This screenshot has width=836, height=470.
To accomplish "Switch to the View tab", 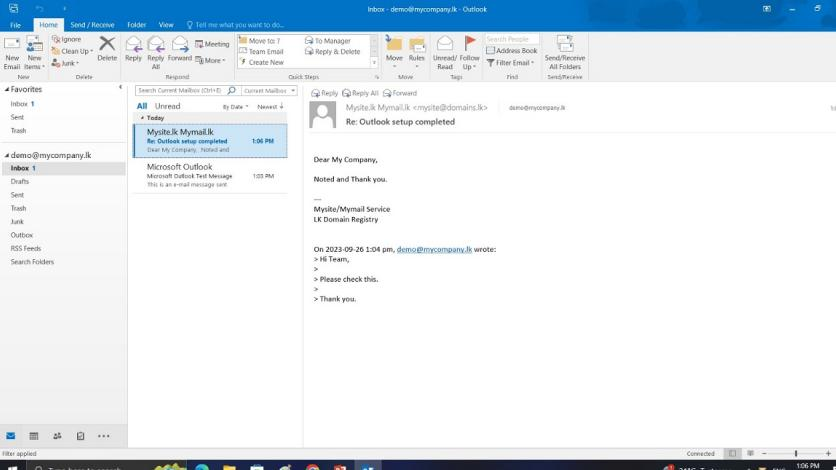I will click(x=166, y=25).
